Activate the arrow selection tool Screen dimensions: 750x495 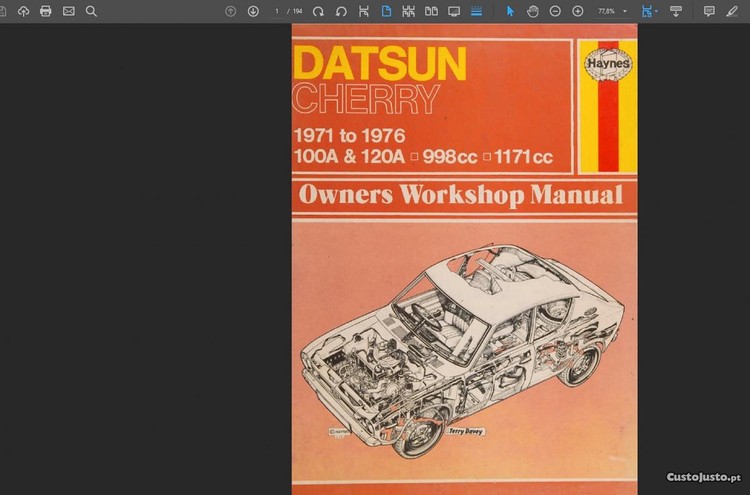coord(510,11)
